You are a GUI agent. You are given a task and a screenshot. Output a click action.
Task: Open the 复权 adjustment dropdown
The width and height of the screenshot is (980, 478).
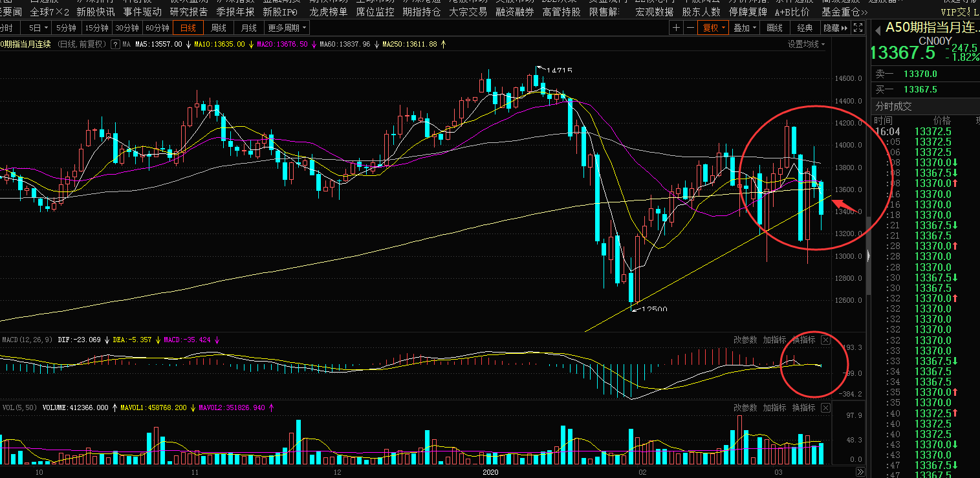[713, 28]
